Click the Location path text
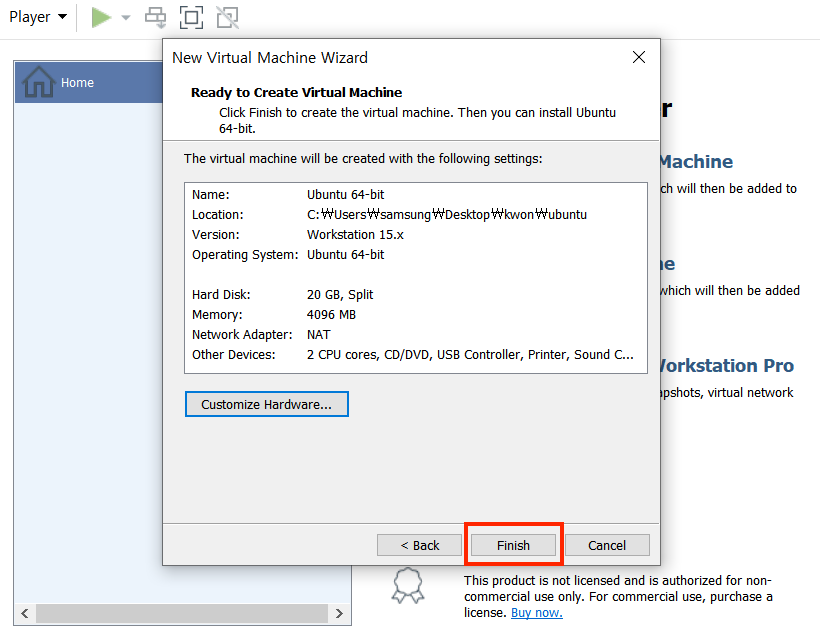 point(447,214)
